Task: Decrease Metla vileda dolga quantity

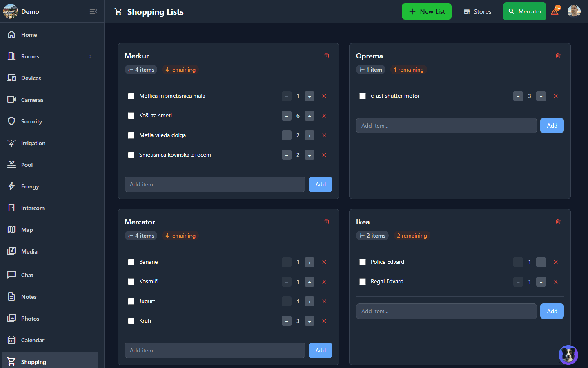Action: (x=287, y=135)
